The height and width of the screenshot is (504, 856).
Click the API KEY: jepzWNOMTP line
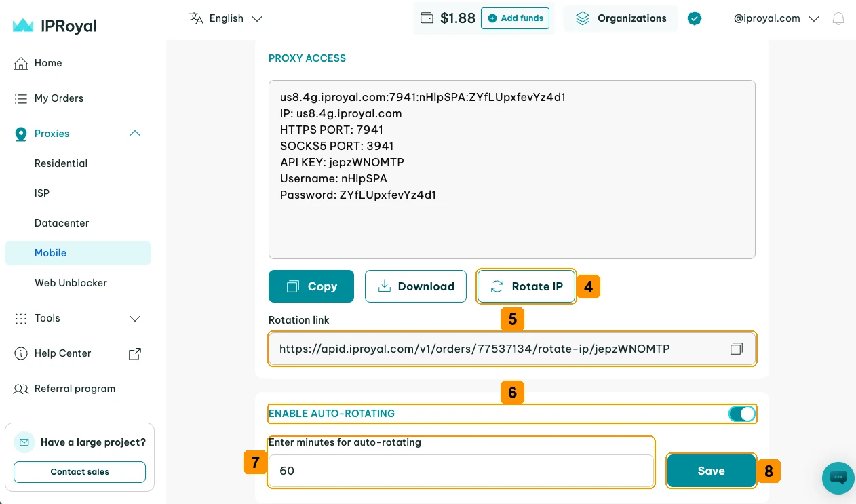tap(342, 162)
